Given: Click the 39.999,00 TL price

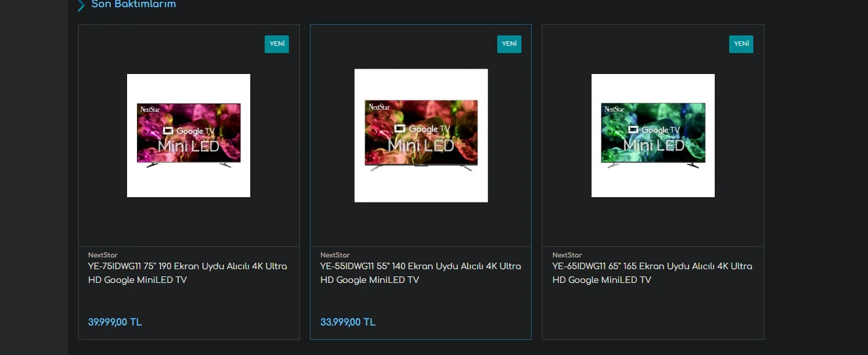Looking at the screenshot, I should click(115, 322).
